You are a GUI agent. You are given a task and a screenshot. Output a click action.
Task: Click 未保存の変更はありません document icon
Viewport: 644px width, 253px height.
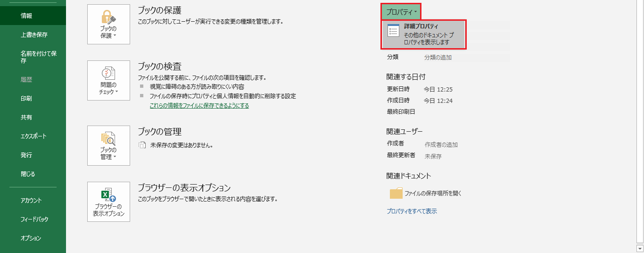pyautogui.click(x=142, y=145)
